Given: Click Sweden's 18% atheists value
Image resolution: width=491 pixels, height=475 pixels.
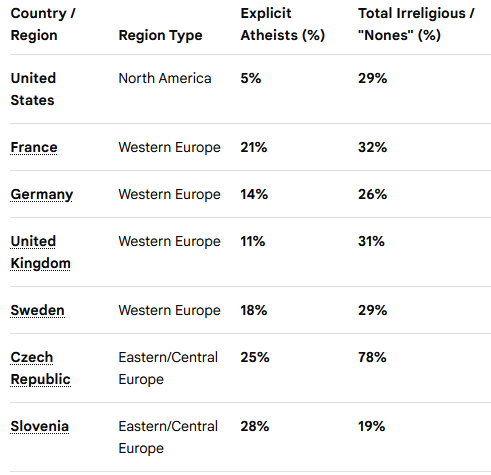Looking at the screenshot, I should (254, 310).
